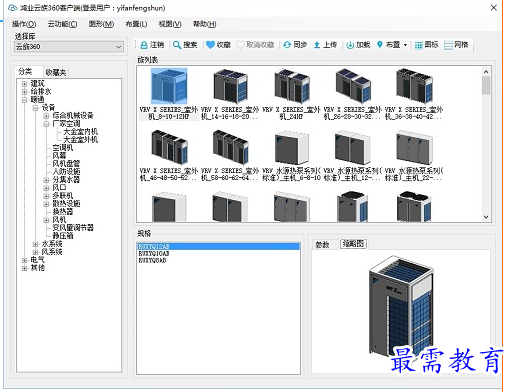Switch to the 收藏夹 tab
This screenshot has height=392, width=512.
pyautogui.click(x=56, y=72)
